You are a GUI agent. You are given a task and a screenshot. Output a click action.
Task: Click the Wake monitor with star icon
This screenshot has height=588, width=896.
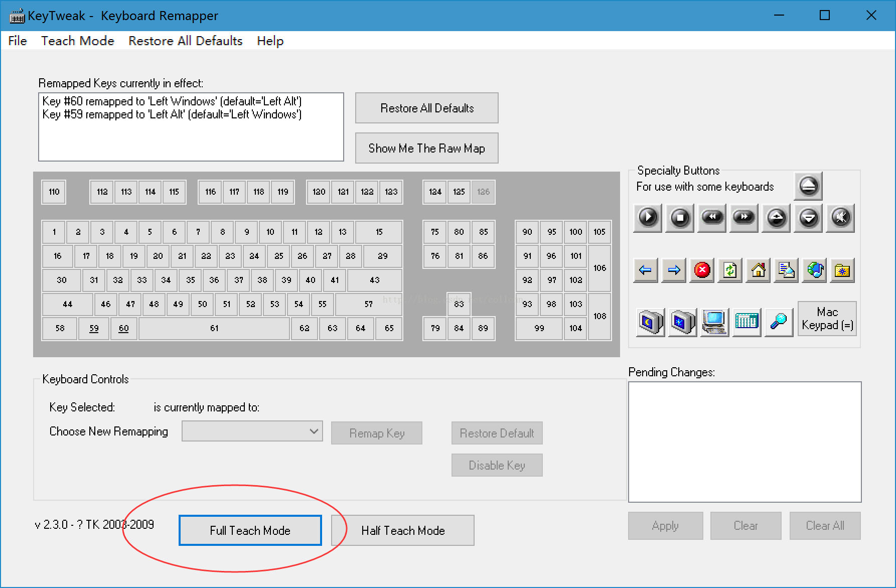[x=683, y=322]
